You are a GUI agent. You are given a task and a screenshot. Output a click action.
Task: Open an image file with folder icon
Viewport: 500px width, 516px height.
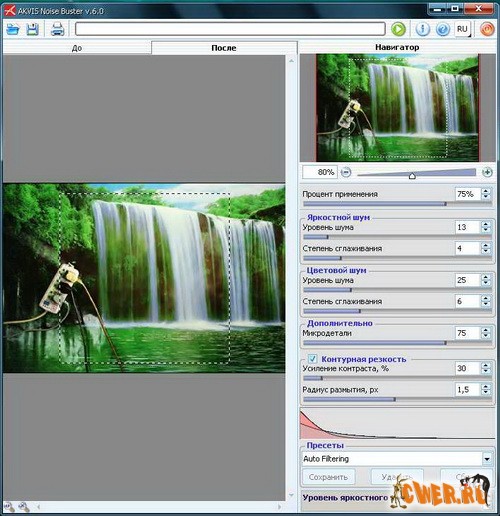[13, 29]
